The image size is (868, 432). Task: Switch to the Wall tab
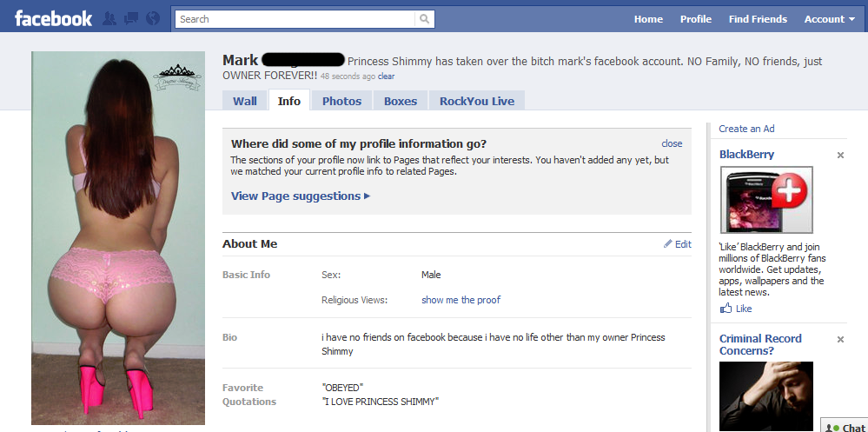point(245,101)
